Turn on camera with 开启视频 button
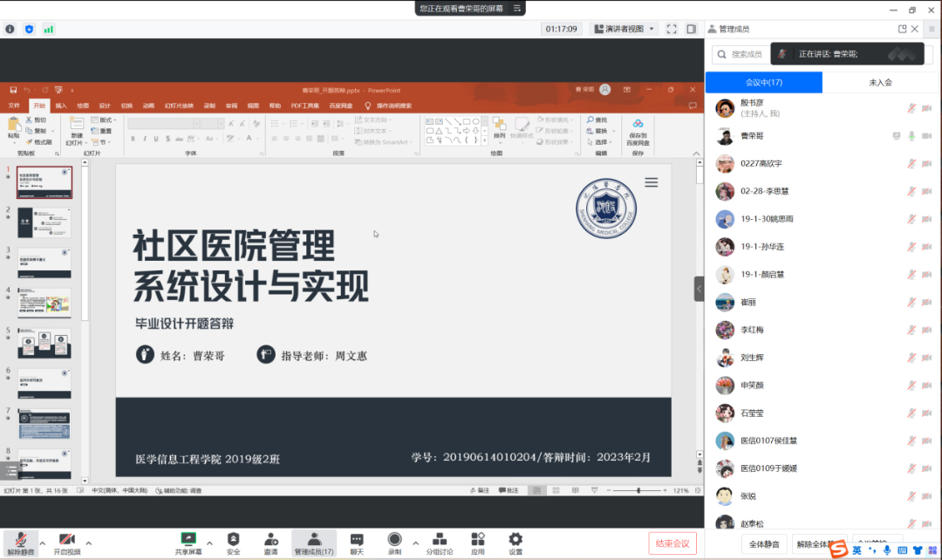The image size is (942, 560). tap(67, 543)
